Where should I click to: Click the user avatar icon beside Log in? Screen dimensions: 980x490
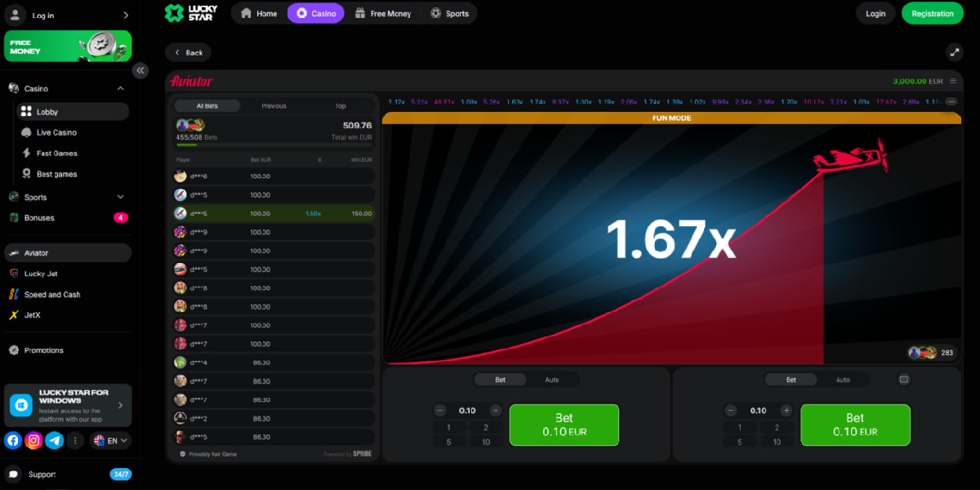pos(16,15)
